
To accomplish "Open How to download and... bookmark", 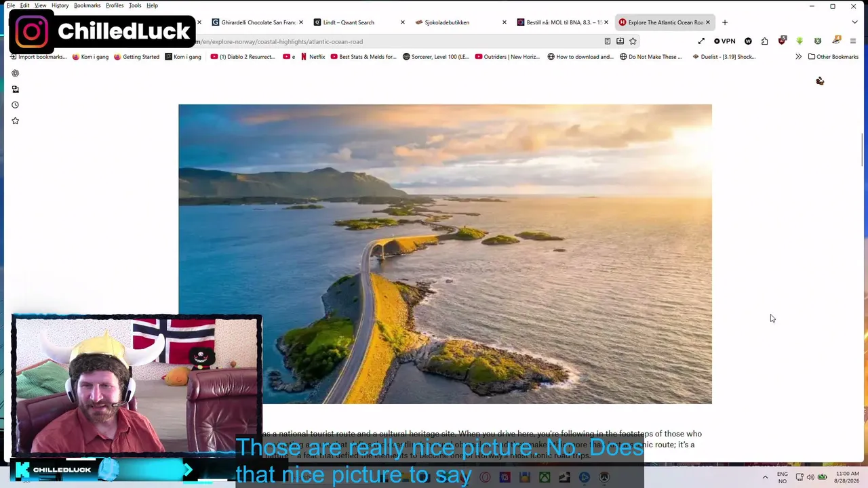I will pos(580,57).
